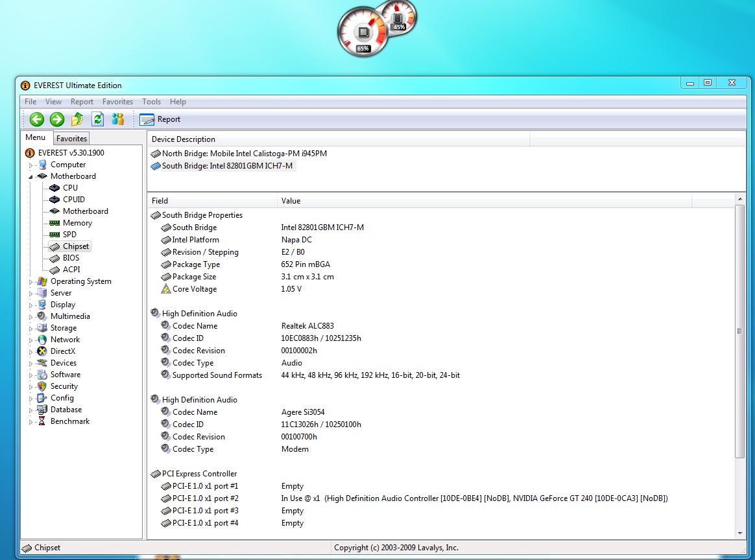
Task: Click the vertical scrollbar thumb in details
Action: pos(740,331)
